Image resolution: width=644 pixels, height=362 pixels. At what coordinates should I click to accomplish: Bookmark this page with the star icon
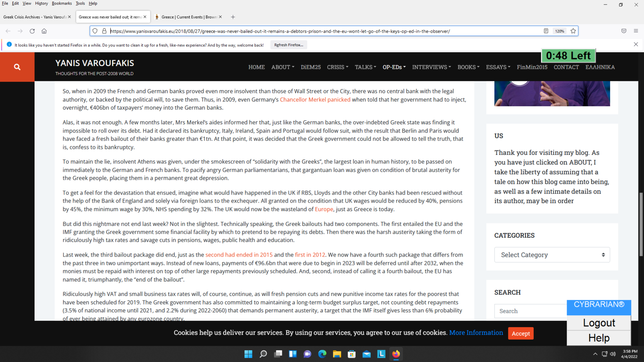point(573,31)
